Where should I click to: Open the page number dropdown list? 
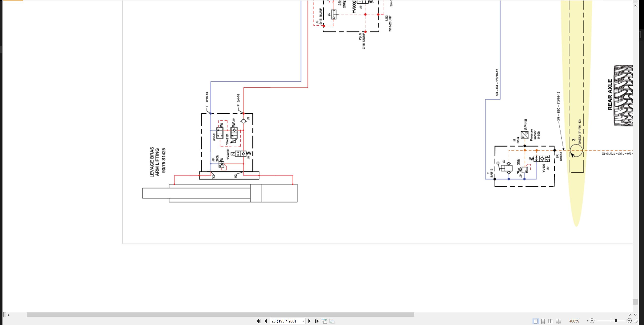coord(304,321)
